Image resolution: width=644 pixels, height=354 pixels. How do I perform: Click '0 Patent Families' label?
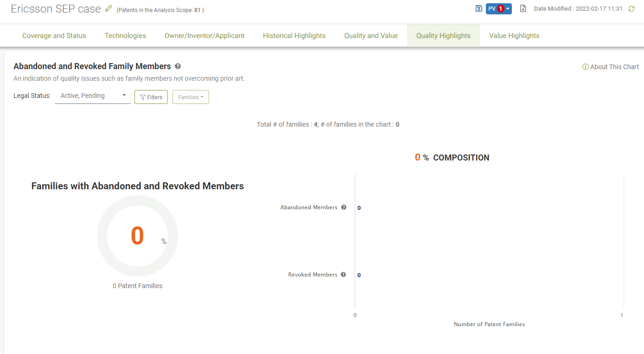(138, 286)
